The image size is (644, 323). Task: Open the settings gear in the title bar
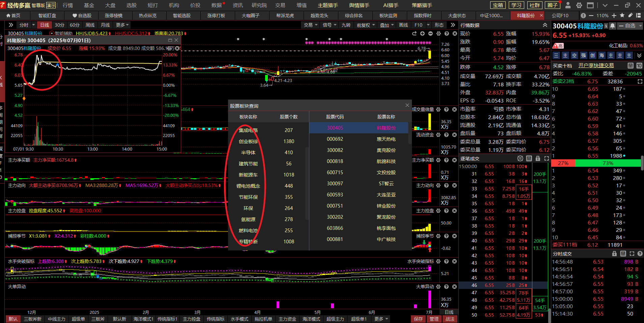579,5
